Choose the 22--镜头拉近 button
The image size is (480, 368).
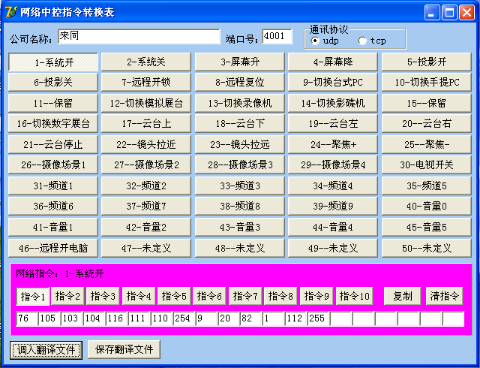(146, 144)
